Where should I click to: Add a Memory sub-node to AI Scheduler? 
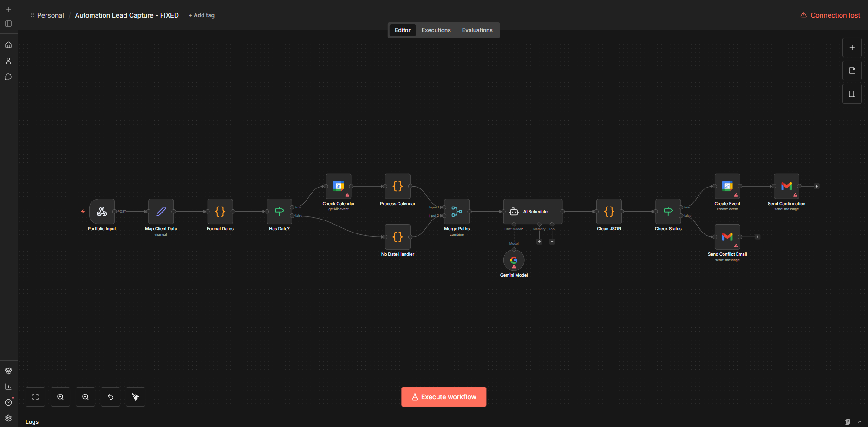click(539, 242)
